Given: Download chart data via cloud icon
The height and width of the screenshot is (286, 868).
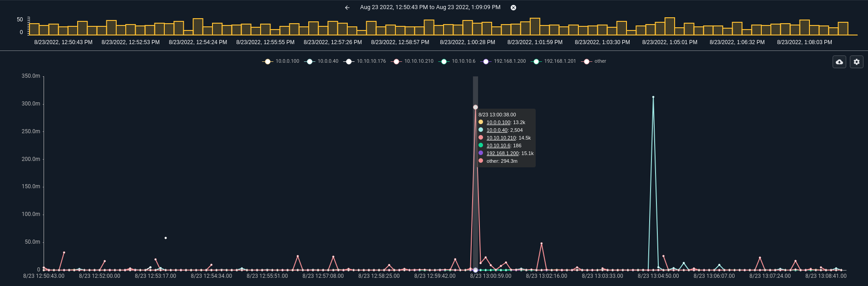Looking at the screenshot, I should point(839,62).
